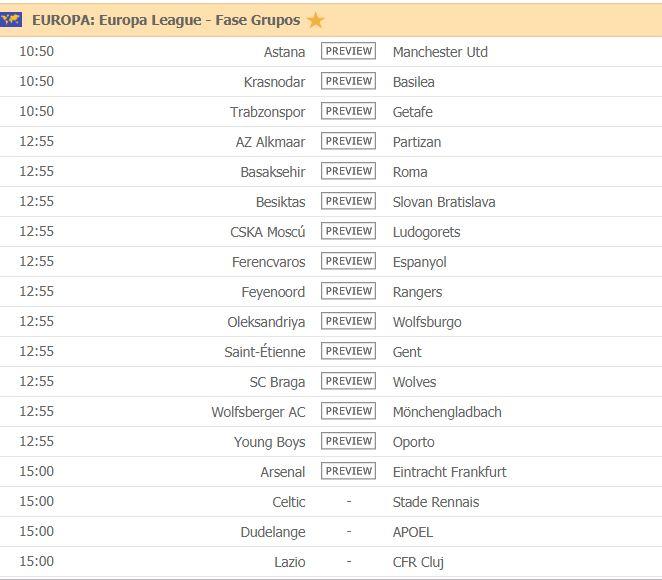The width and height of the screenshot is (662, 580).
Task: Toggle the favorite star for Europa League
Action: [316, 20]
